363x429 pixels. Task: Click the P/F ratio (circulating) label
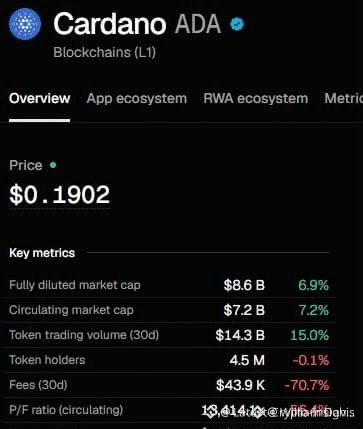tap(66, 410)
